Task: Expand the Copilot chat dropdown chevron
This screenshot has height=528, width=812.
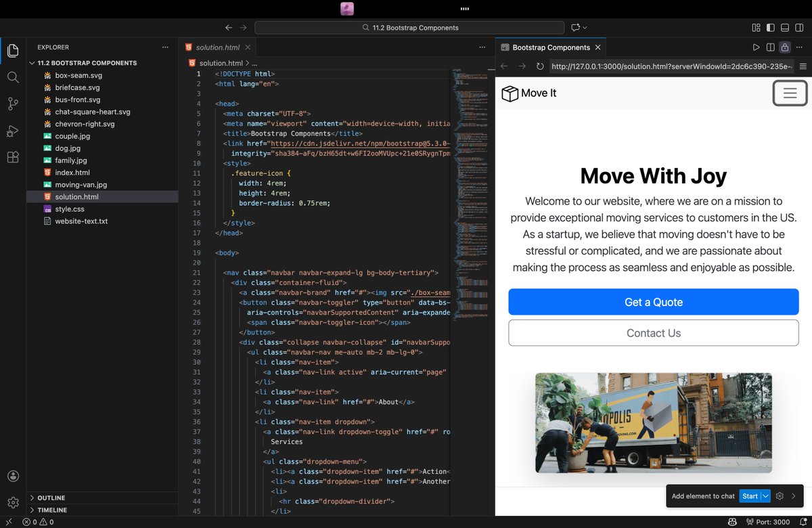Action: pos(585,28)
